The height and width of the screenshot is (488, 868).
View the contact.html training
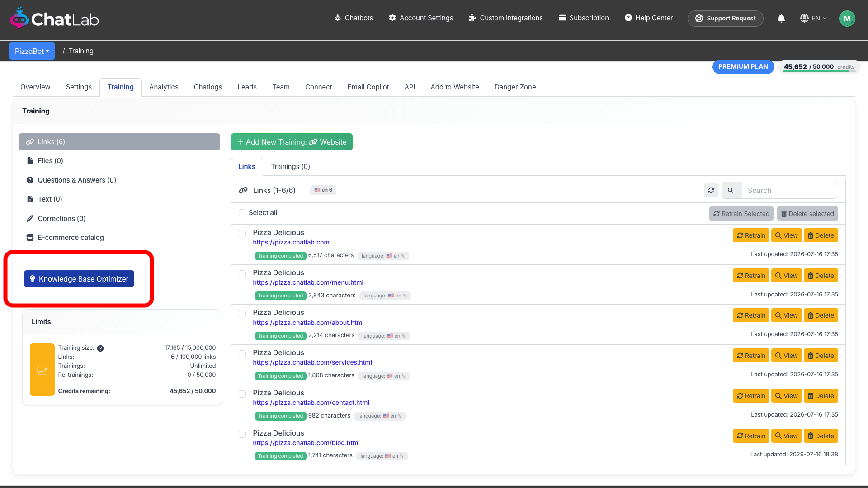[787, 396]
